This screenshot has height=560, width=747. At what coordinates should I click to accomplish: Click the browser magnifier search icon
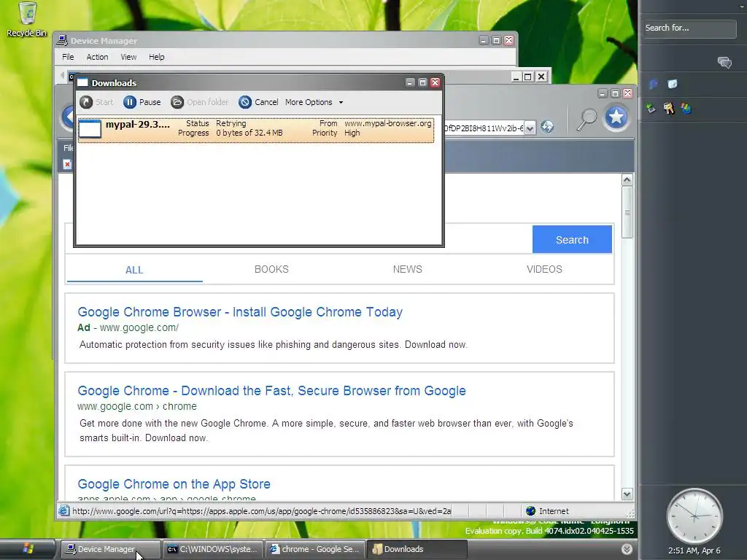point(587,119)
